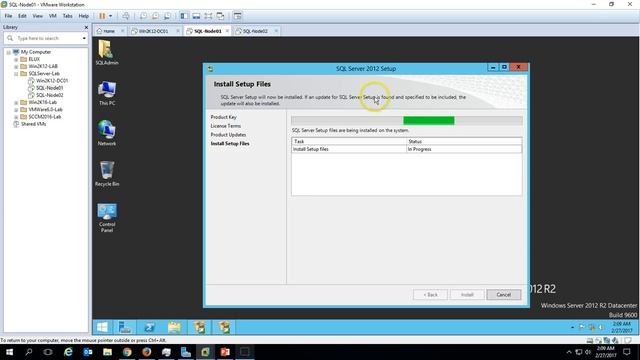Screen dimensions: 640x360
Task: Click the Take Snapshot toolbar icon
Action: [x=143, y=16]
